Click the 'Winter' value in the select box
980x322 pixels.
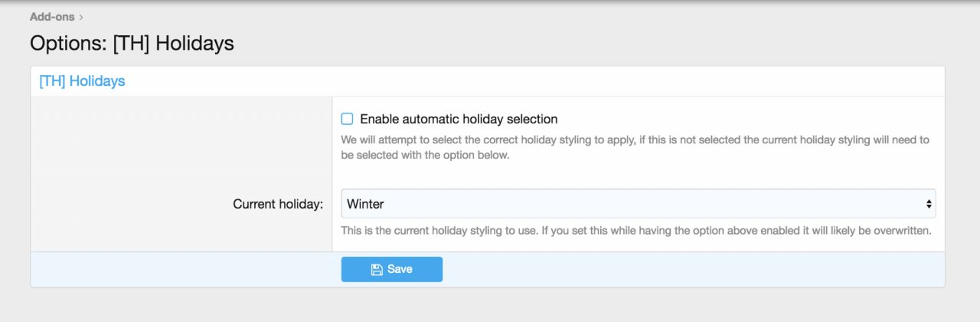pyautogui.click(x=365, y=204)
